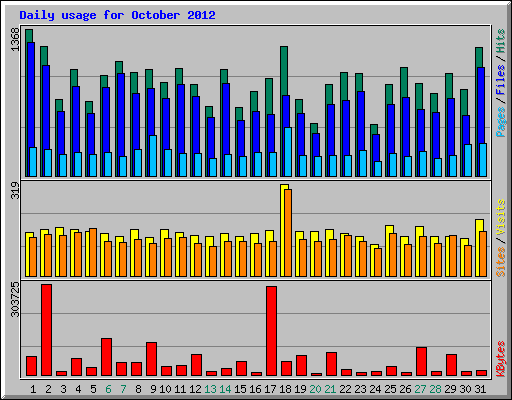Click the cyan Pages bar for day 9
Image resolution: width=512 pixels, height=400 pixels.
tap(153, 156)
